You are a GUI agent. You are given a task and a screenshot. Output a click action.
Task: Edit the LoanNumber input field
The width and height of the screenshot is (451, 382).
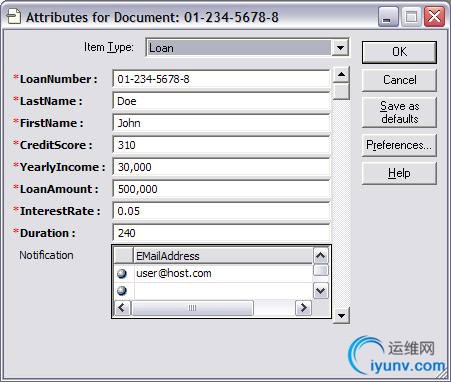(x=221, y=79)
